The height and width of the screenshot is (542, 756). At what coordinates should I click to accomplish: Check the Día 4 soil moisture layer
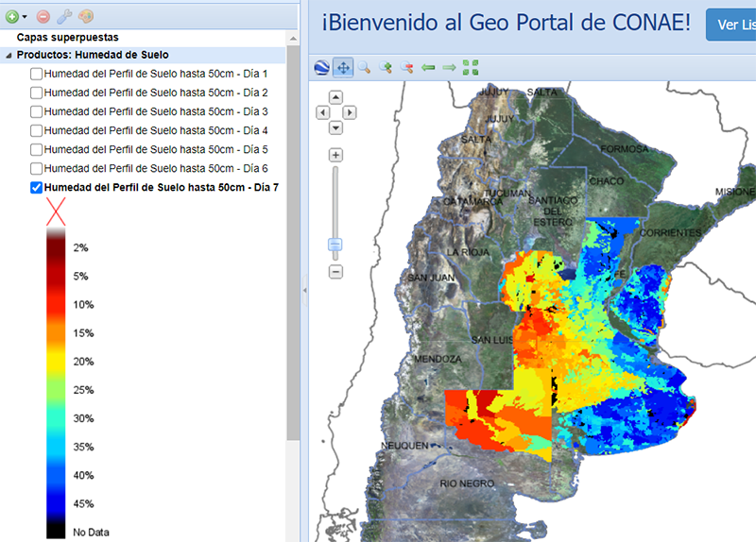pos(36,130)
